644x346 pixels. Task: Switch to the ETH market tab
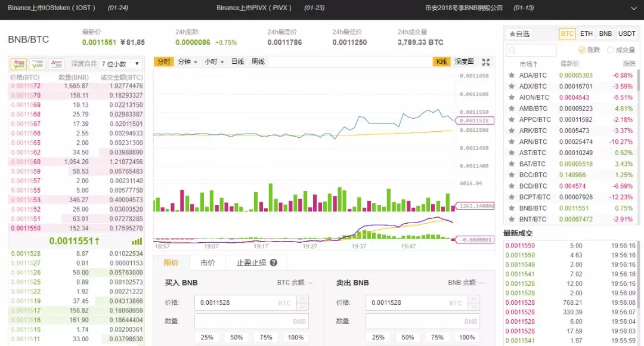pyautogui.click(x=586, y=33)
